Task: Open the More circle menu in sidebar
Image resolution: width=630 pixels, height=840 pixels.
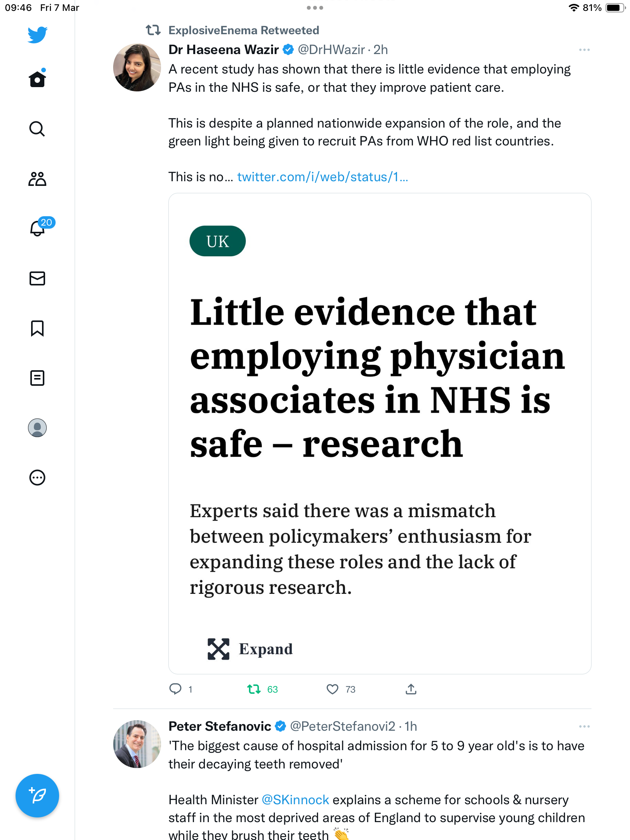Action: click(37, 478)
